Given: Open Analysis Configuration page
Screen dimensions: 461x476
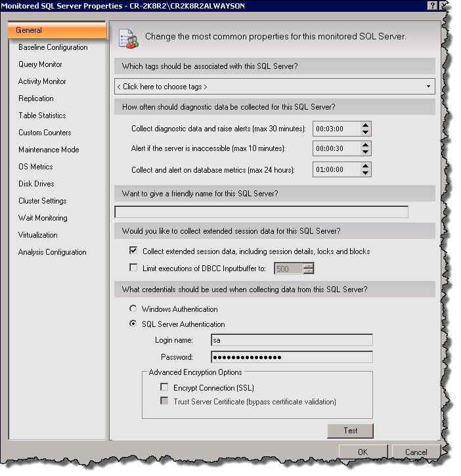Looking at the screenshot, I should pos(52,252).
